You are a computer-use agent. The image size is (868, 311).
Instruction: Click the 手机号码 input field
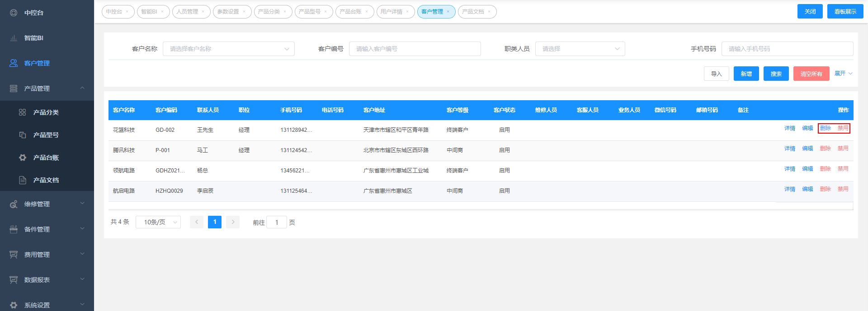tap(787, 49)
